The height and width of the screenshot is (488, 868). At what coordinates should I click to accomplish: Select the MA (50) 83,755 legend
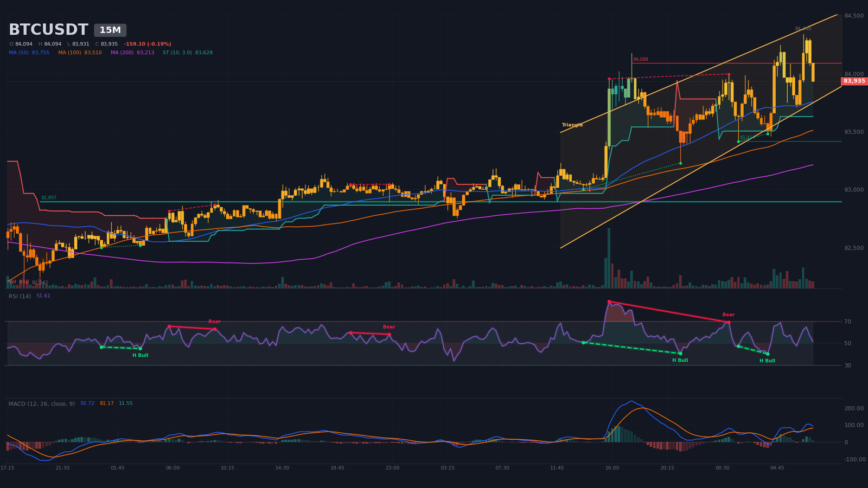coord(29,53)
